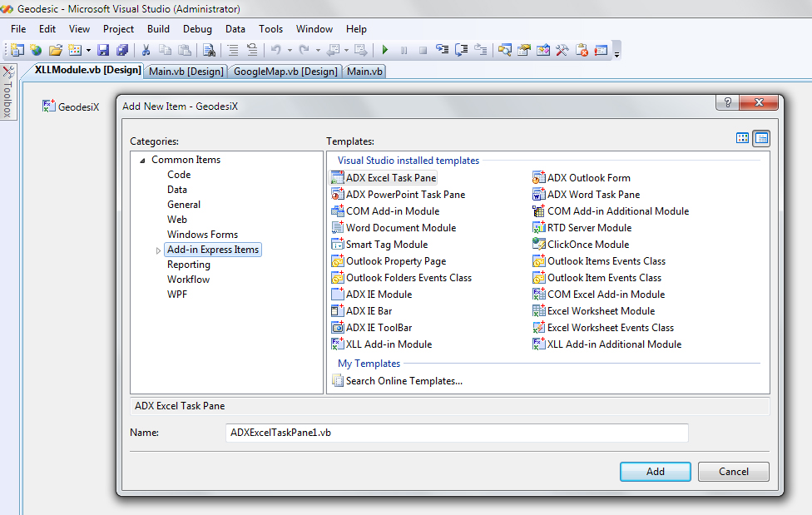812x515 pixels.
Task: Click the Step Out icon
Action: (x=481, y=50)
